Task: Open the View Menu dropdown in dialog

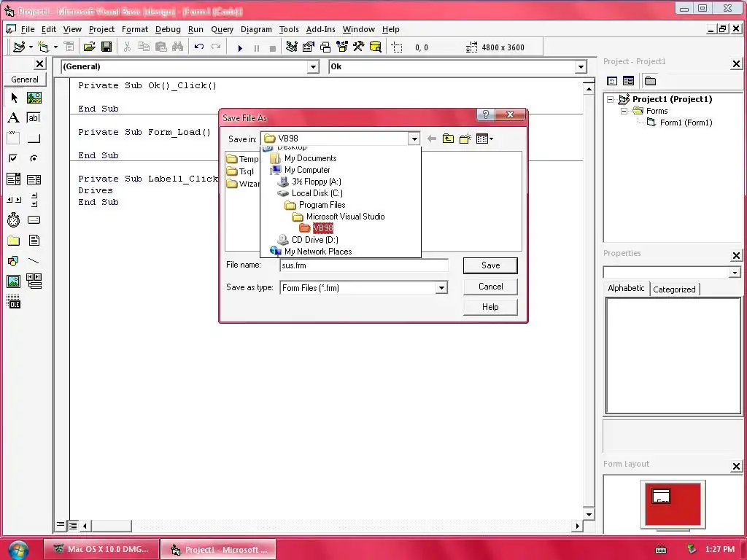Action: pyautogui.click(x=484, y=139)
